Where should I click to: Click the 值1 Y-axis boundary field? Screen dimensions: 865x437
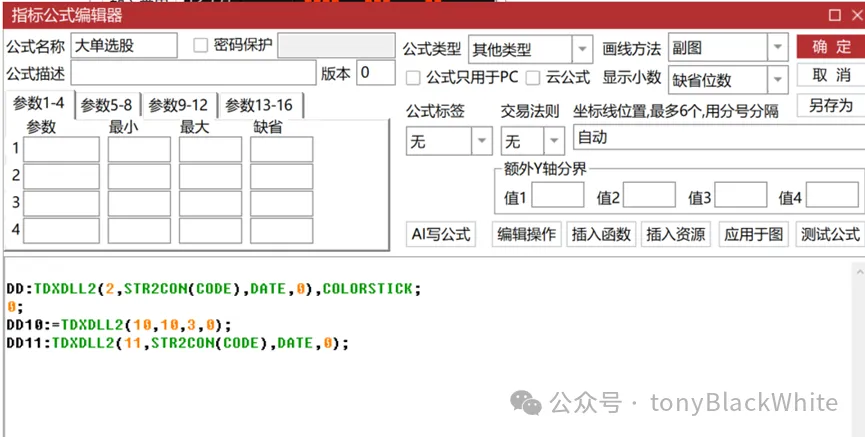pos(558,196)
